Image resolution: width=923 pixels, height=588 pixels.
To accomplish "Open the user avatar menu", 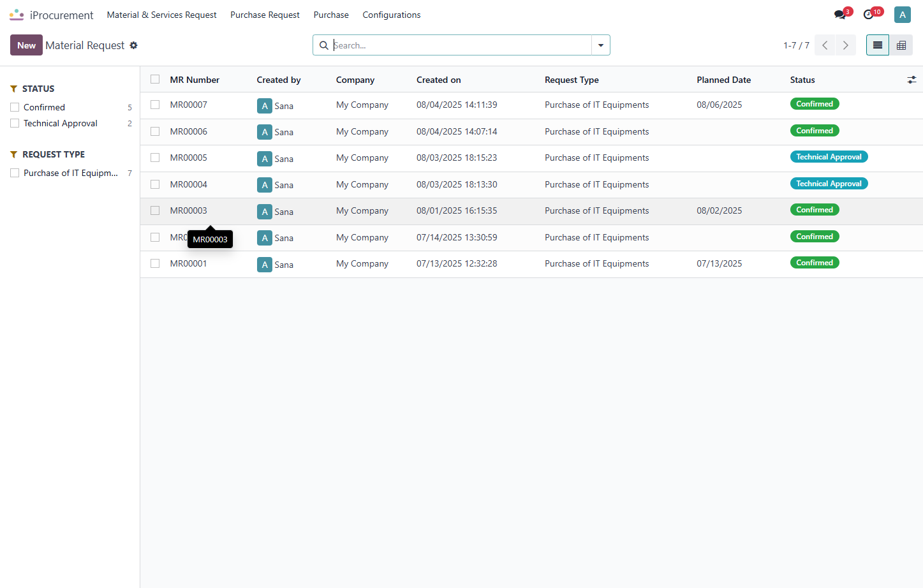I will 902,15.
